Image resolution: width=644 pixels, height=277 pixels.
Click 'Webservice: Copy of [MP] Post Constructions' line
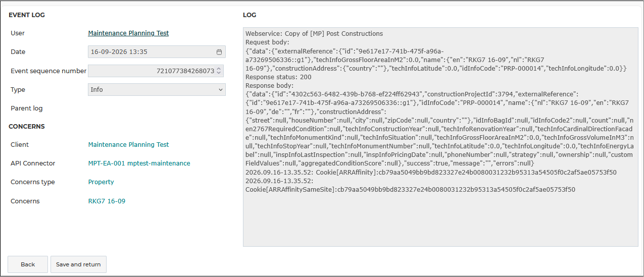314,34
